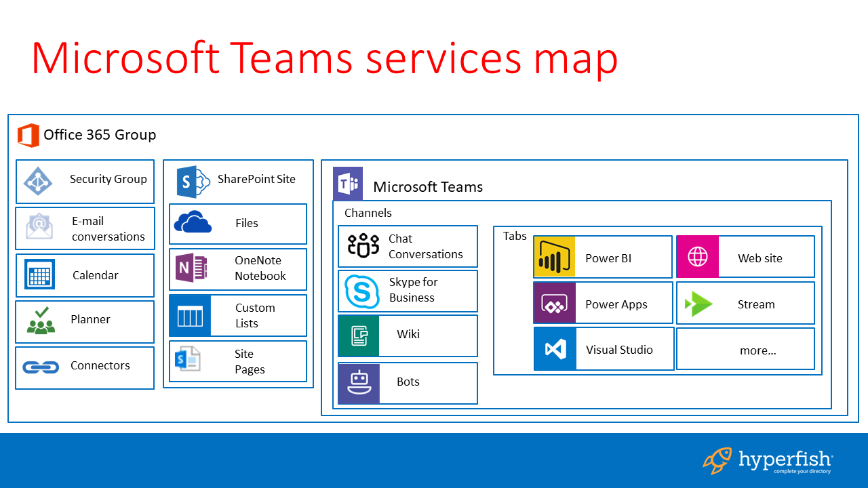Viewport: 868px width, 488px height.
Task: Select the 'Tabs' label
Action: (x=515, y=236)
